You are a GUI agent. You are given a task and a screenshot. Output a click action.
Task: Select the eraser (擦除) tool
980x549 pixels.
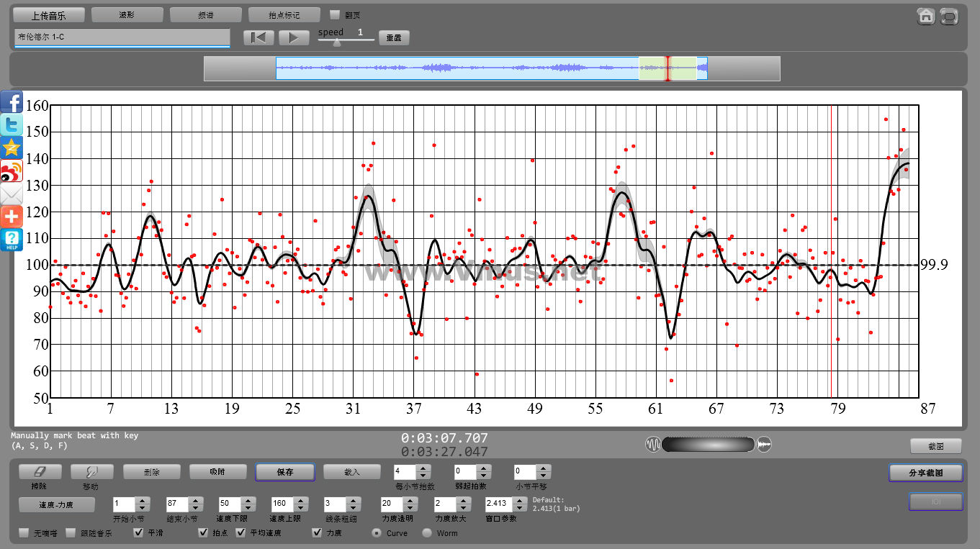point(40,472)
